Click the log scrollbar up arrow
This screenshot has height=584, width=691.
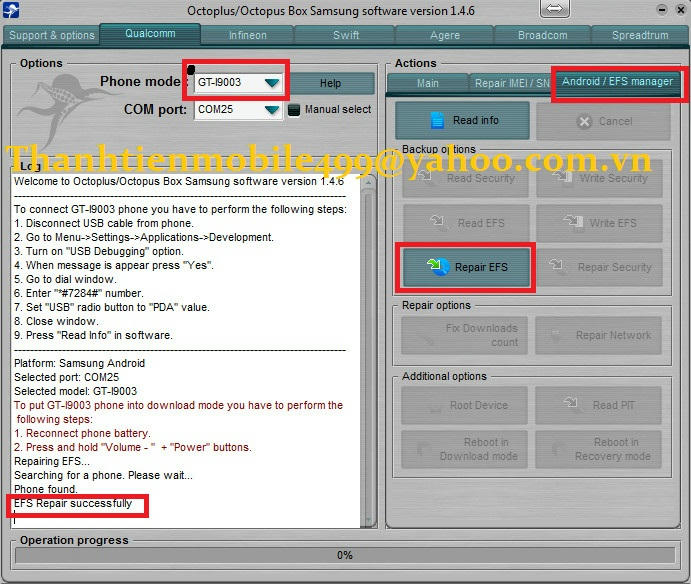(x=368, y=182)
